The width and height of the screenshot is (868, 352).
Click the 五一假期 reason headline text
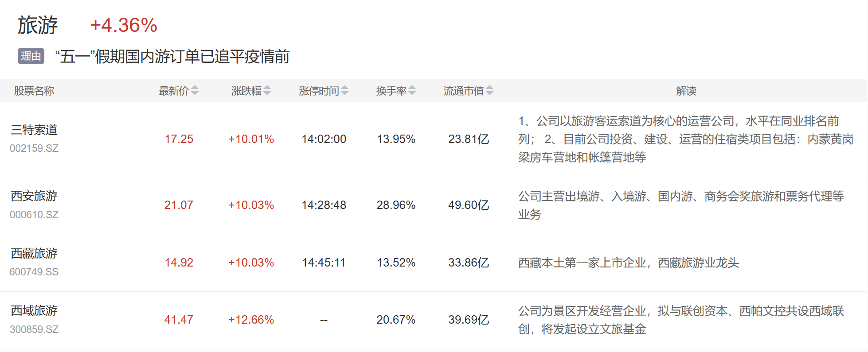pyautogui.click(x=172, y=57)
